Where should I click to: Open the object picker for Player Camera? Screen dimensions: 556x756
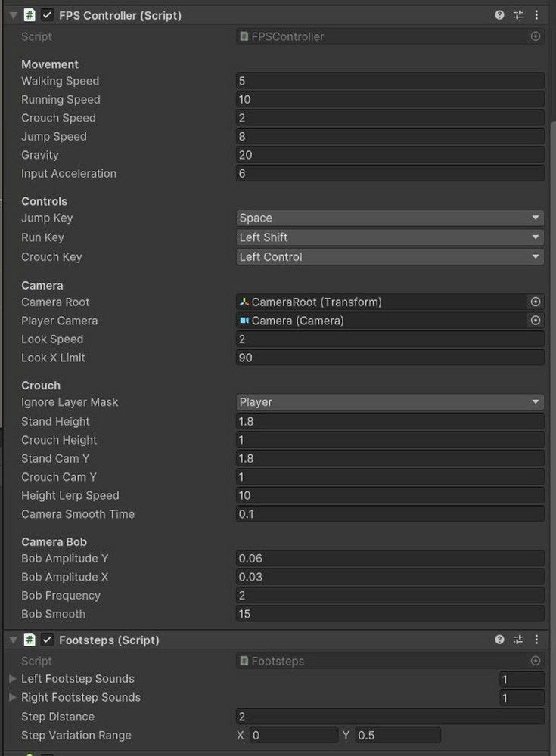pyautogui.click(x=536, y=320)
